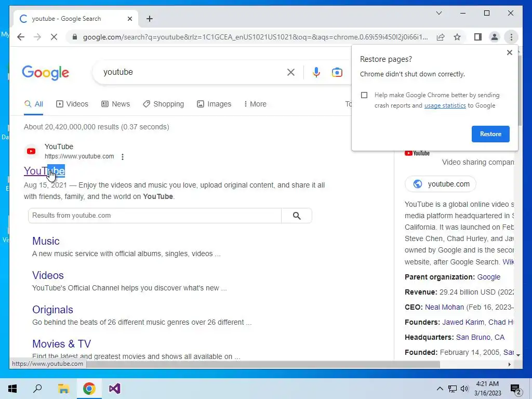Launch Visual Studio from the taskbar
This screenshot has height=399, width=532.
pyautogui.click(x=115, y=389)
